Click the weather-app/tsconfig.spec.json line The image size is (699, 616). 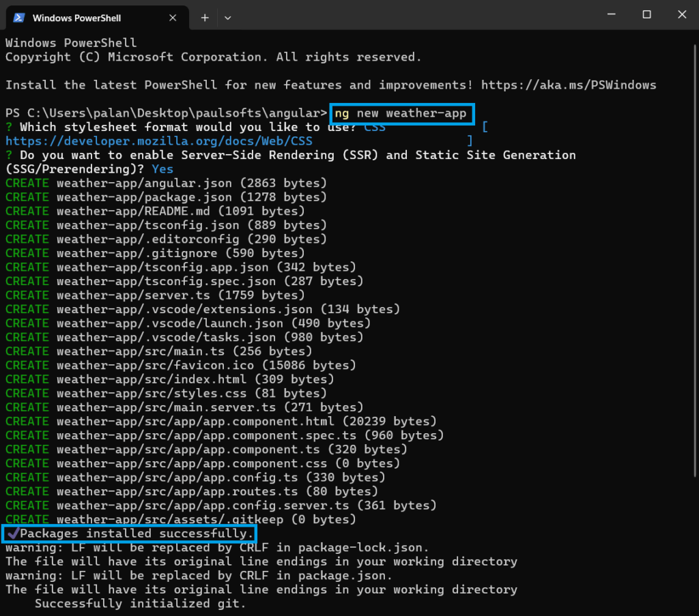click(184, 282)
